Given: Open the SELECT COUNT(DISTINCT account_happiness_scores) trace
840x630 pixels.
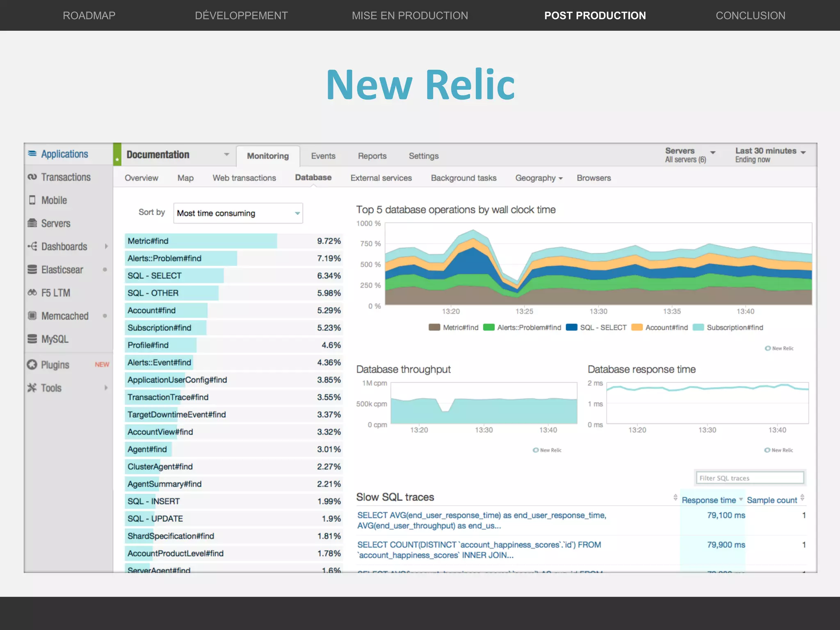Looking at the screenshot, I should tap(479, 550).
